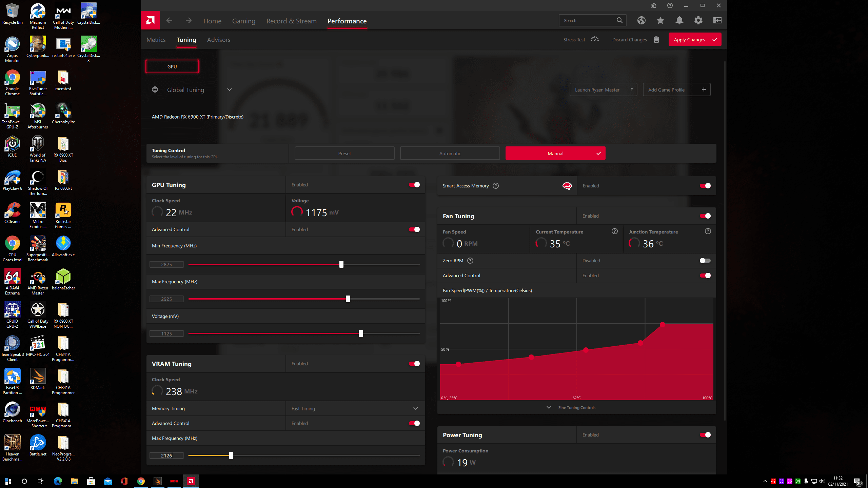Screen dimensions: 868x488
Task: Open favorites star icon
Action: click(x=660, y=20)
